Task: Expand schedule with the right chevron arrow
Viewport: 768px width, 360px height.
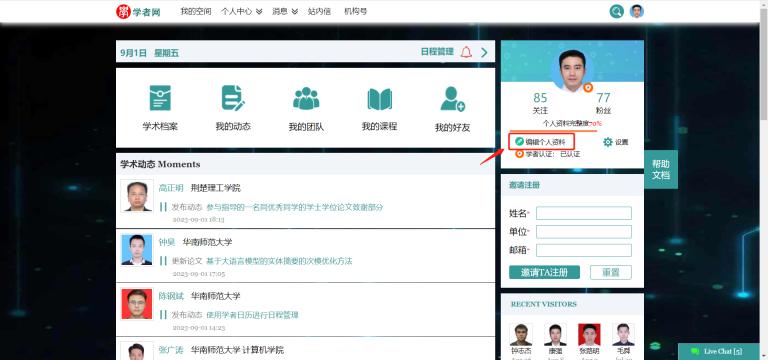Action: (484, 52)
